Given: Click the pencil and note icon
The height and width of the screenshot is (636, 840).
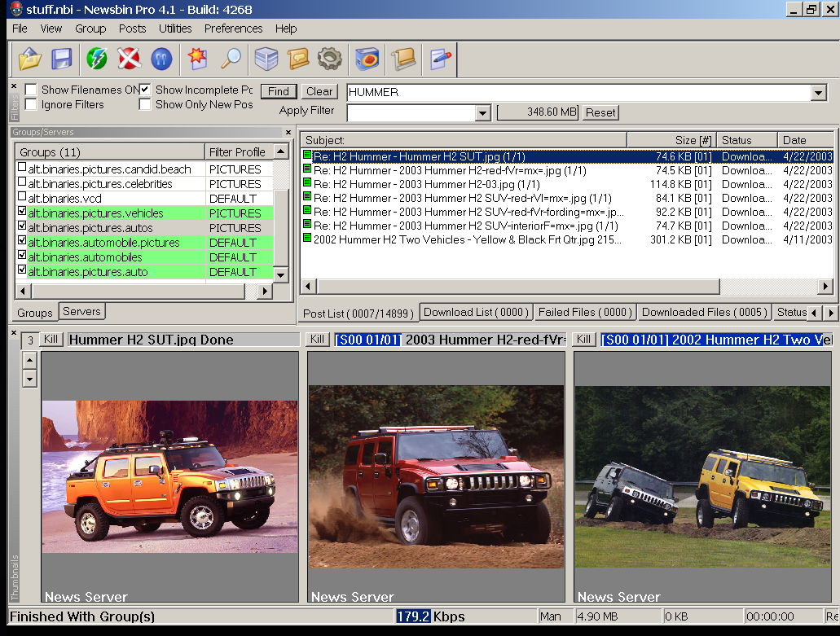Looking at the screenshot, I should [440, 59].
